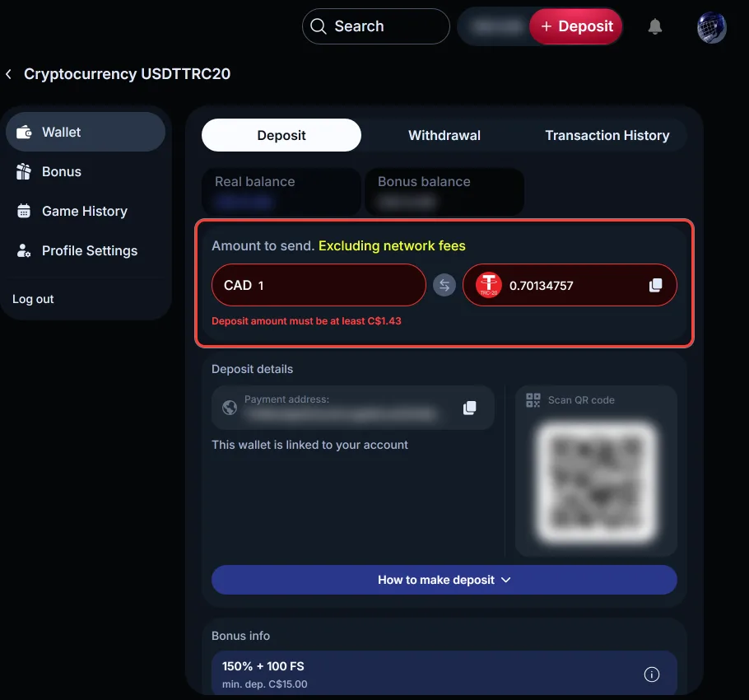Viewport: 749px width, 700px height.
Task: Click 'This wallet is linked to your account'
Action: click(309, 445)
